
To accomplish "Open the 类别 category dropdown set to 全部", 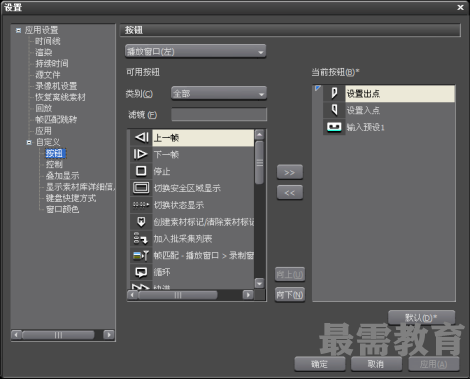I will [219, 94].
